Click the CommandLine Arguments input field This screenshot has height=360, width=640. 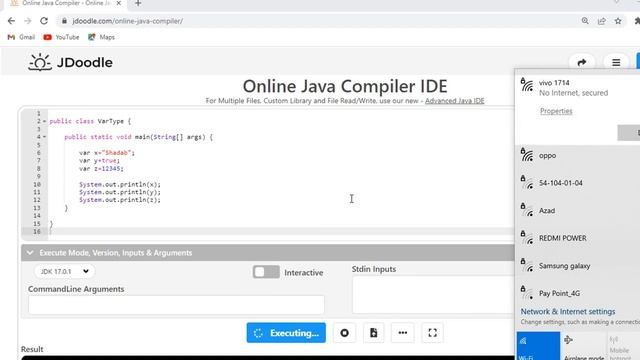tap(176, 305)
